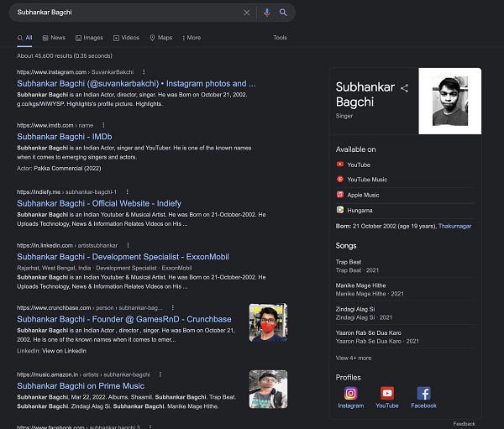Image resolution: width=504 pixels, height=429 pixels.
Task: Open the Founder @ GamesRnD Crunchbase link
Action: click(x=124, y=319)
